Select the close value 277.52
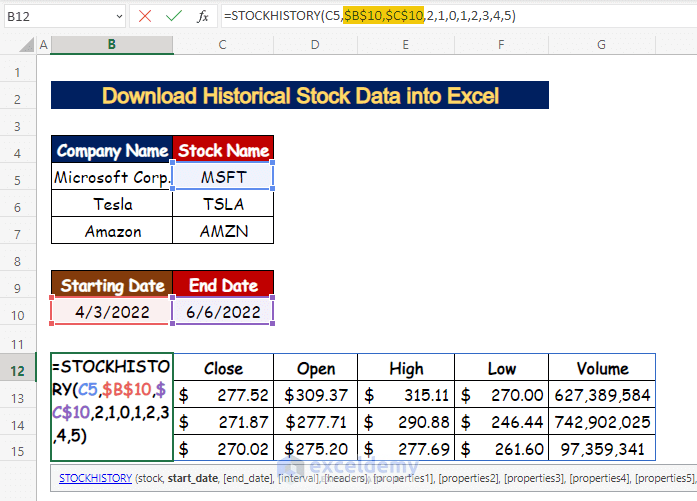 (223, 395)
